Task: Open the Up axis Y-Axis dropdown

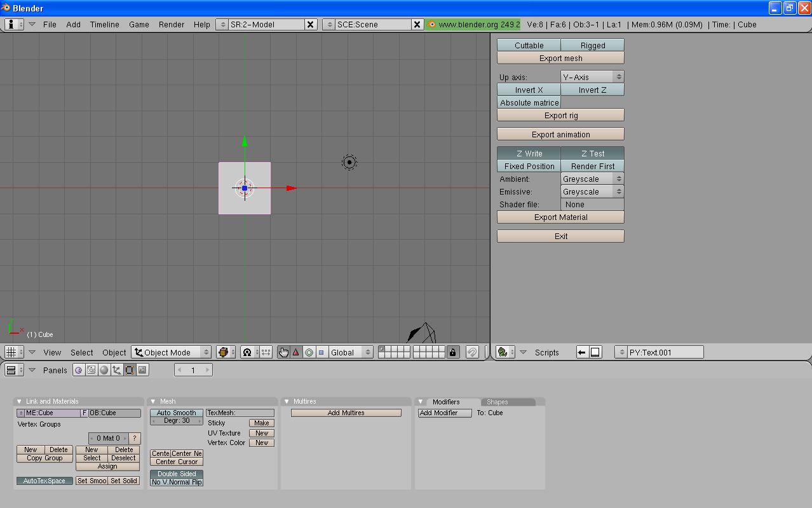Action: click(592, 77)
